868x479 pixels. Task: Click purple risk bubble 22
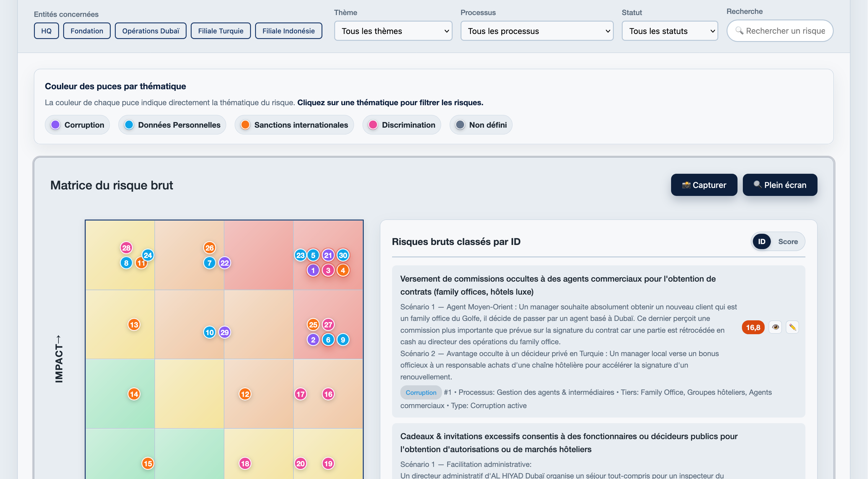225,263
